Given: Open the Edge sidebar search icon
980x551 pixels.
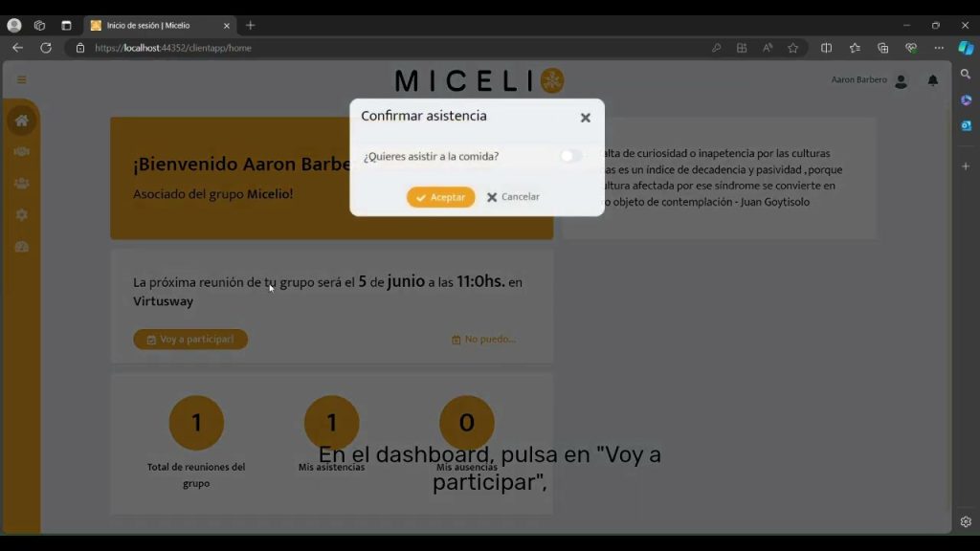Looking at the screenshot, I should [x=966, y=75].
